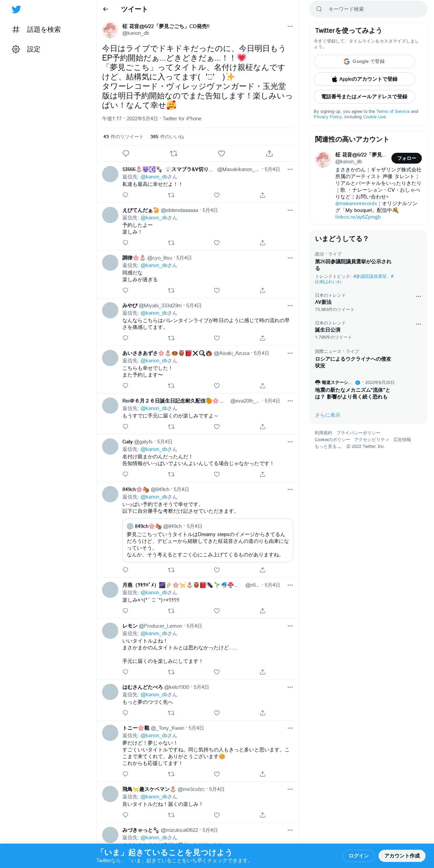Open more options on レモン's reply
434x868 pixels.
click(x=290, y=626)
